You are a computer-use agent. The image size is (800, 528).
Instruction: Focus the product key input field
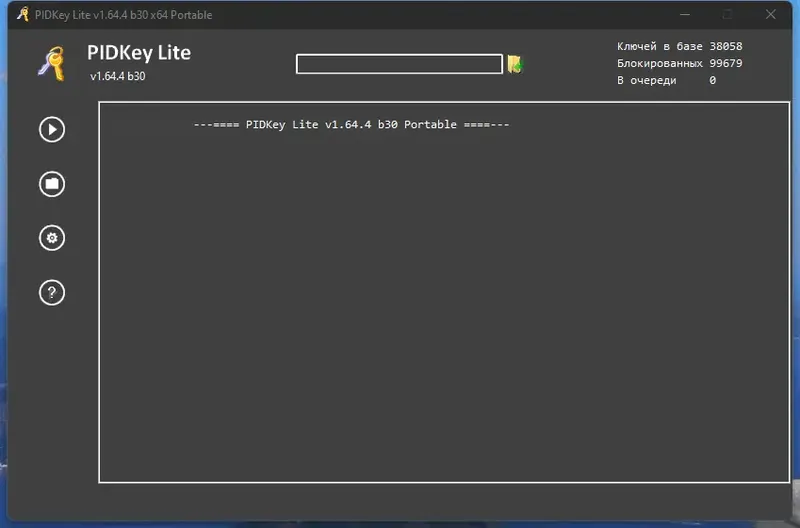pos(399,64)
